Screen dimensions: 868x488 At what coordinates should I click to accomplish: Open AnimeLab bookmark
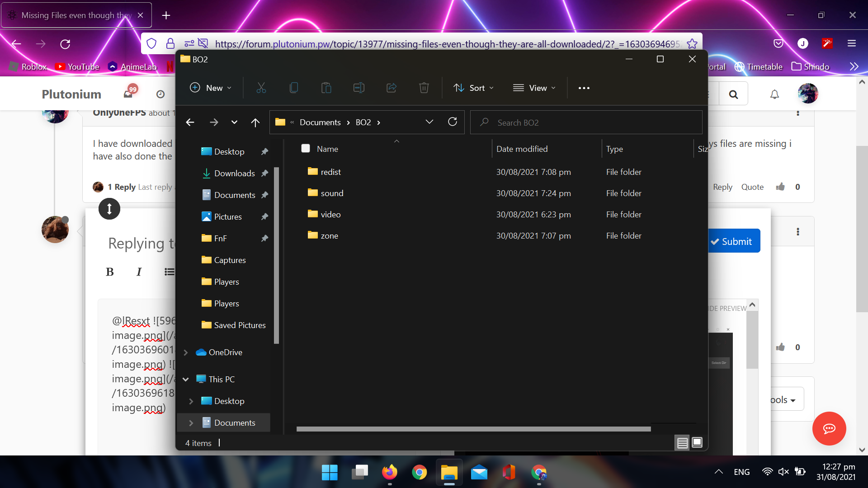pos(132,66)
